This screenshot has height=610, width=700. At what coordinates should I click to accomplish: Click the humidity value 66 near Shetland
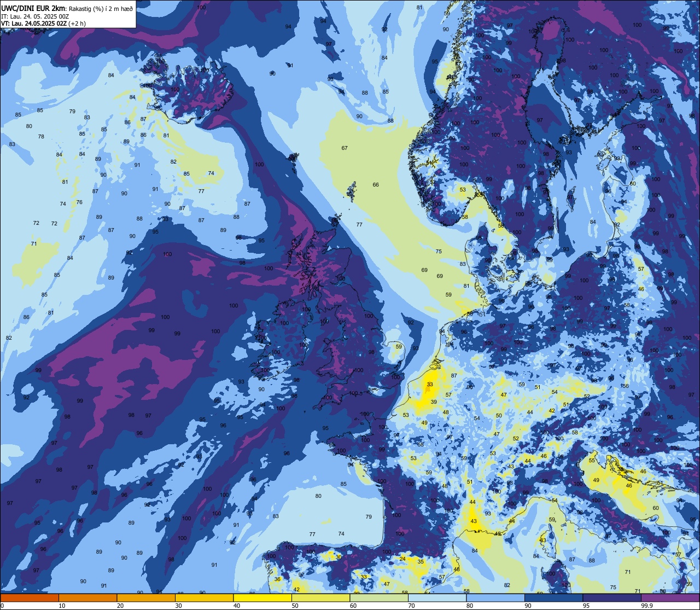(376, 185)
